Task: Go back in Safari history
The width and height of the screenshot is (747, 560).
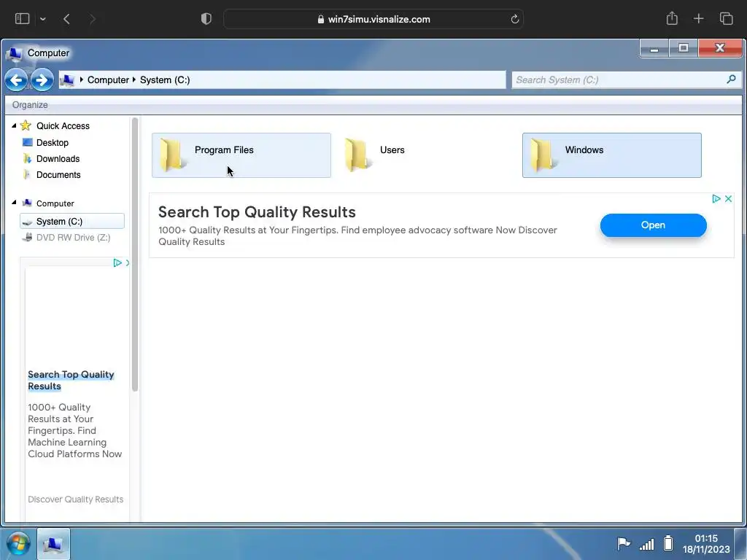Action: tap(66, 19)
